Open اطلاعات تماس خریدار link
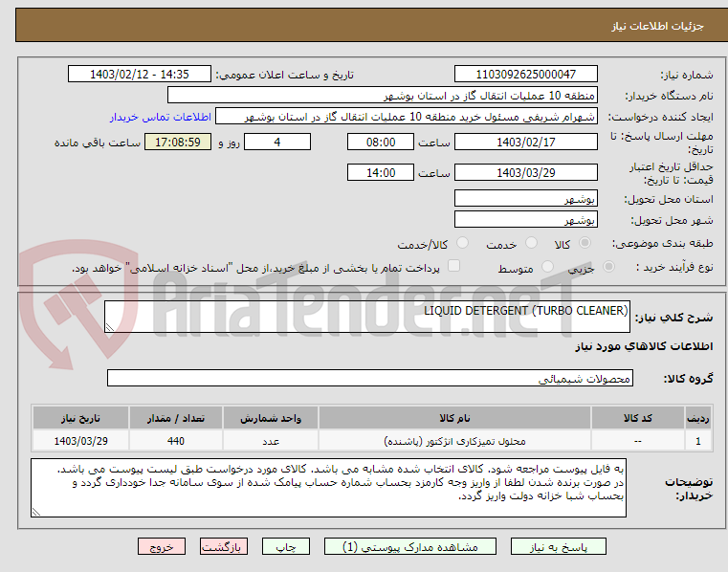The height and width of the screenshot is (572, 728). (161, 117)
